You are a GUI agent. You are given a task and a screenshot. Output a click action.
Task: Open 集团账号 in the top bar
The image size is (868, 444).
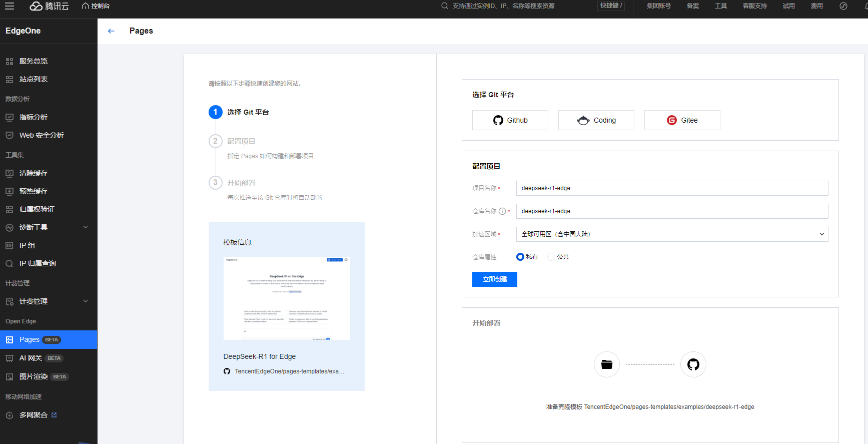coord(658,6)
